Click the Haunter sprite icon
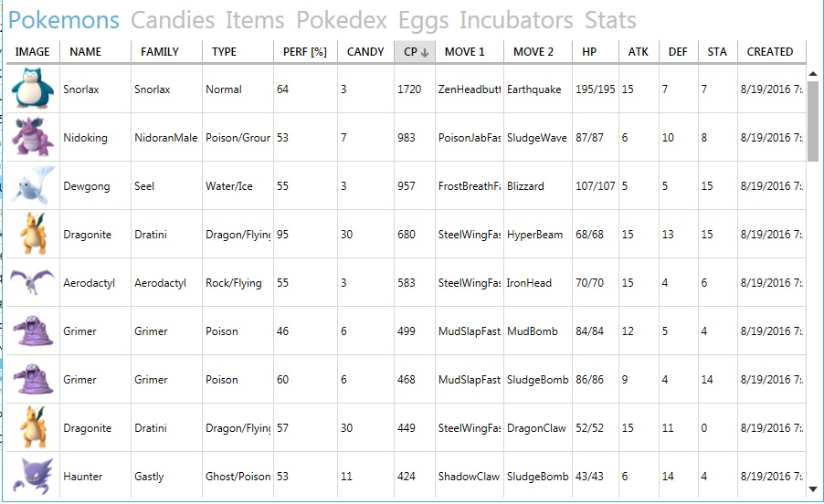 point(33,476)
